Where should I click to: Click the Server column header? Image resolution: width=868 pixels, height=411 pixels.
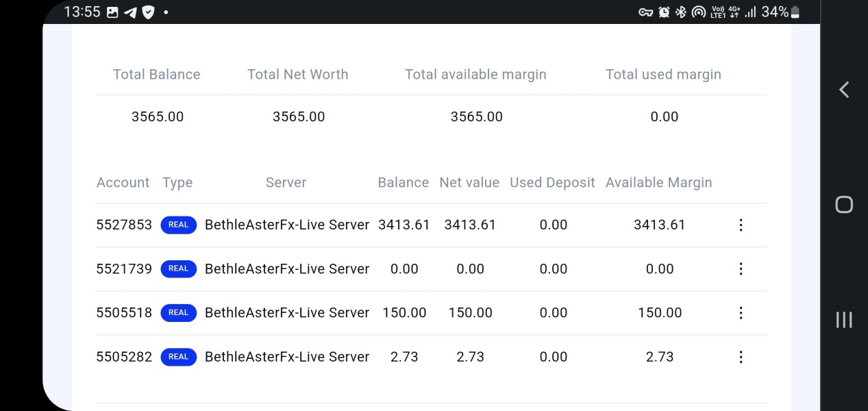pos(286,182)
